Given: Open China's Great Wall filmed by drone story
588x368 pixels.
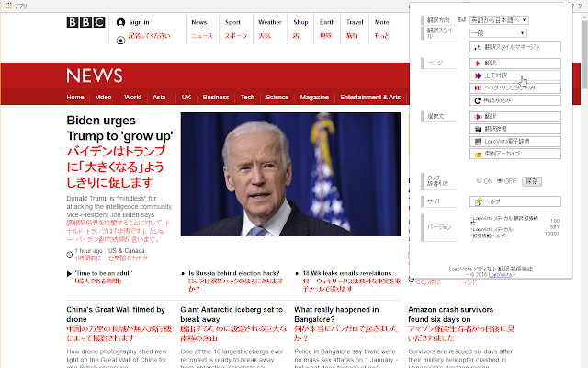Looking at the screenshot, I should (116, 315).
